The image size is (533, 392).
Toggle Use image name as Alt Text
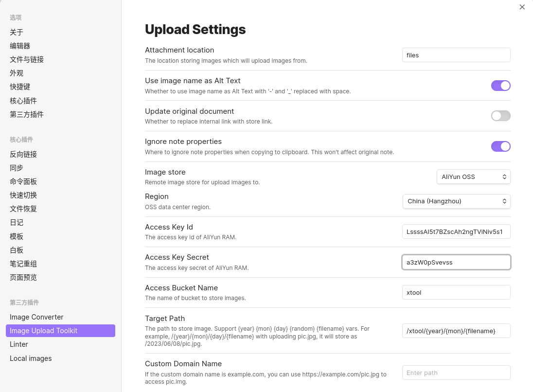500,86
